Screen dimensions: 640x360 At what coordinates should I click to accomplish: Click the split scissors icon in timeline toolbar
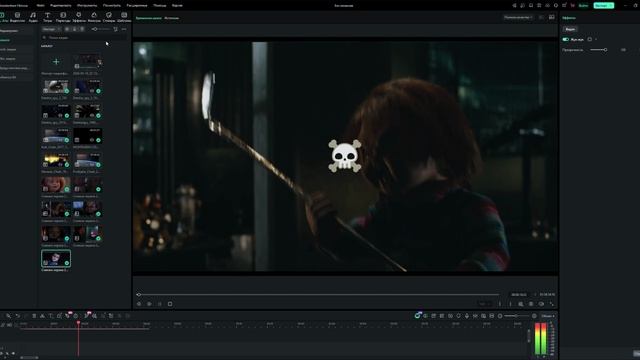[42, 316]
